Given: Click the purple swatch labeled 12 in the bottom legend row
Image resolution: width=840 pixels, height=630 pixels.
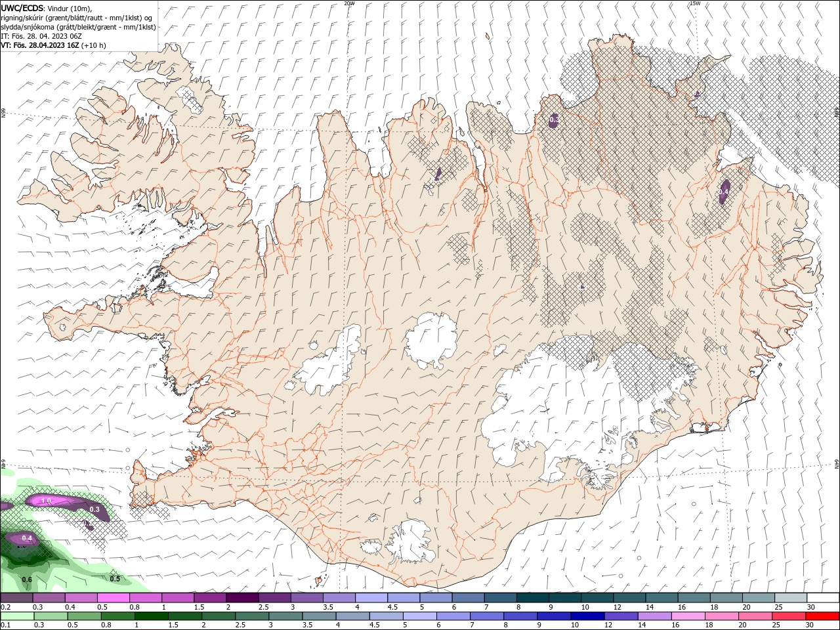Looking at the screenshot, I should pyautogui.click(x=621, y=616).
